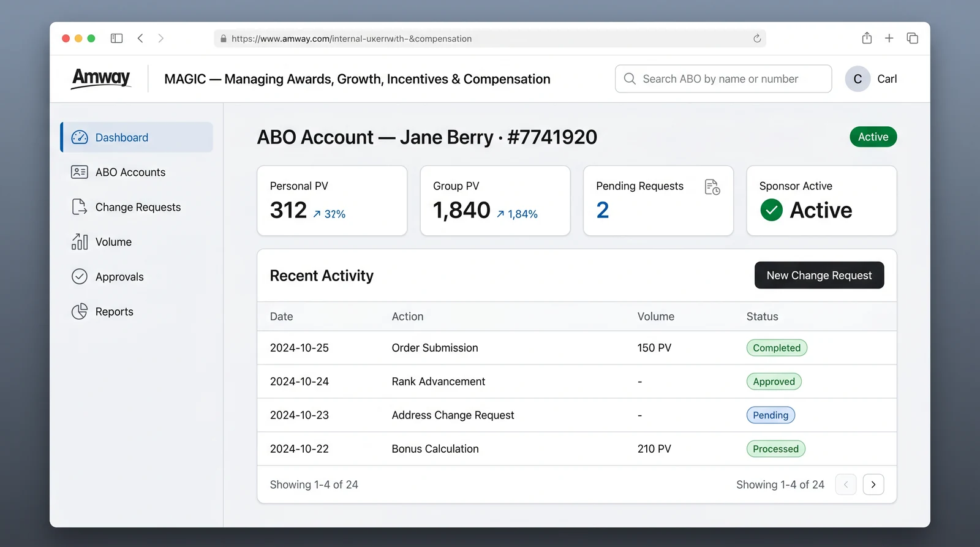Click the Approved status badge
The width and height of the screenshot is (980, 547).
[x=774, y=382]
